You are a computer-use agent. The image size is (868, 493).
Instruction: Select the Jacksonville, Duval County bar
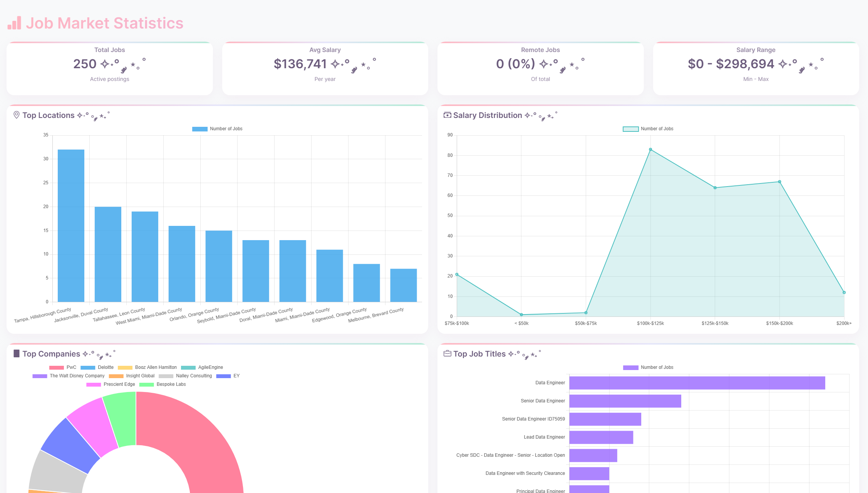coord(108,254)
